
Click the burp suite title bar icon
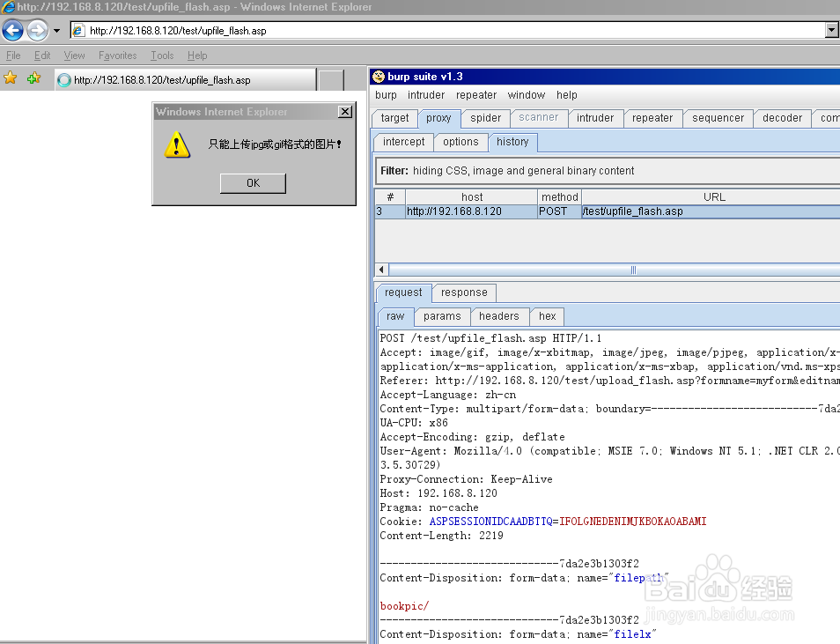(x=379, y=77)
